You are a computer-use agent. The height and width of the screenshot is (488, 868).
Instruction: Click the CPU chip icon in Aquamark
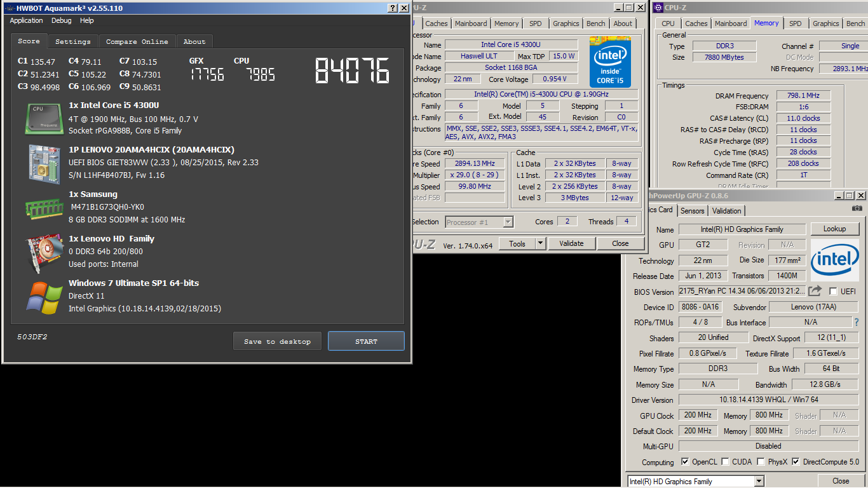(x=44, y=118)
